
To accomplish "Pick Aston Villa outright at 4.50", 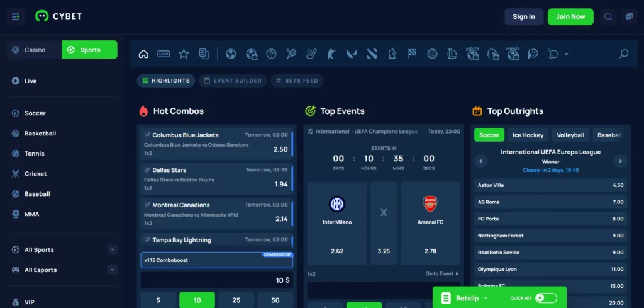I will pyautogui.click(x=551, y=185).
